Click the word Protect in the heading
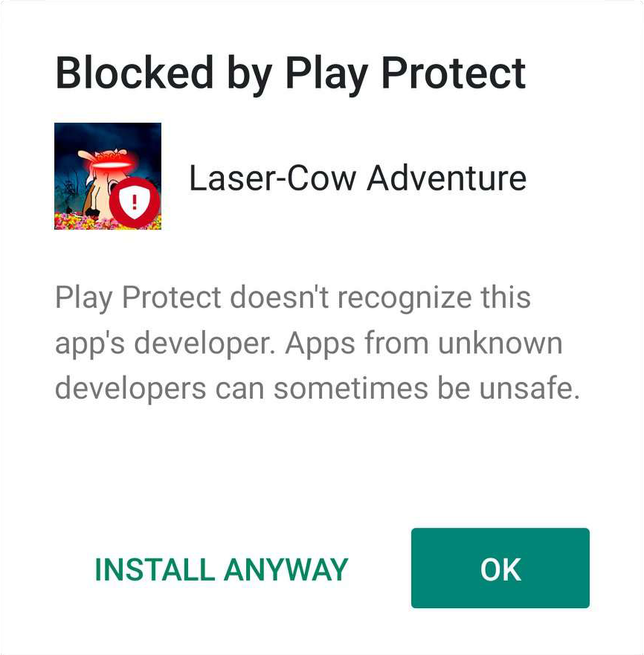Screen dimensions: 644x655 click(454, 73)
